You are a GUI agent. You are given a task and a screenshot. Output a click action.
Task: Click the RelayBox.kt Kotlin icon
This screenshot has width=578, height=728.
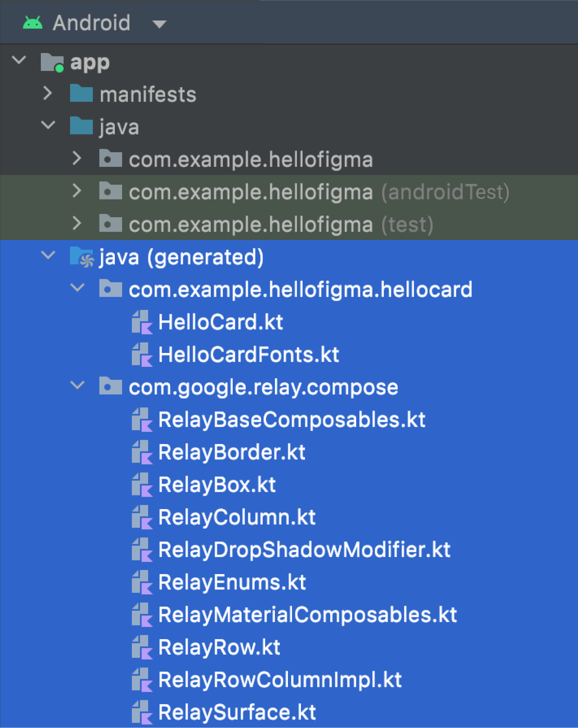(142, 484)
